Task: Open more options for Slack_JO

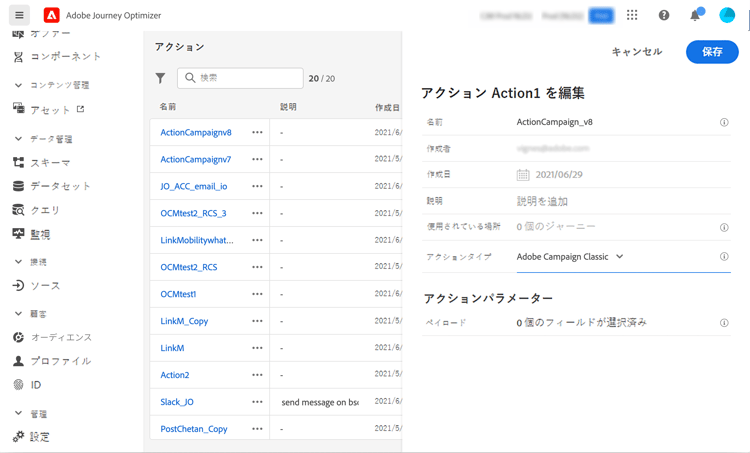Action: (x=257, y=402)
